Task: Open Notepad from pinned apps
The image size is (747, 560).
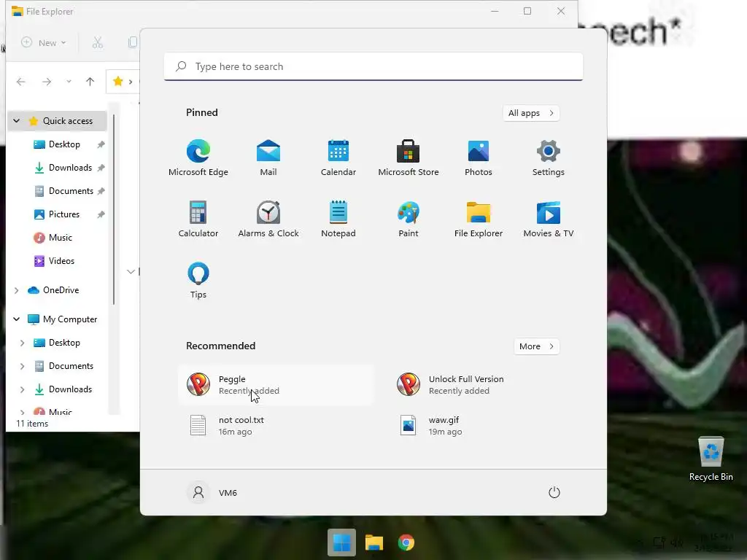Action: point(338,219)
